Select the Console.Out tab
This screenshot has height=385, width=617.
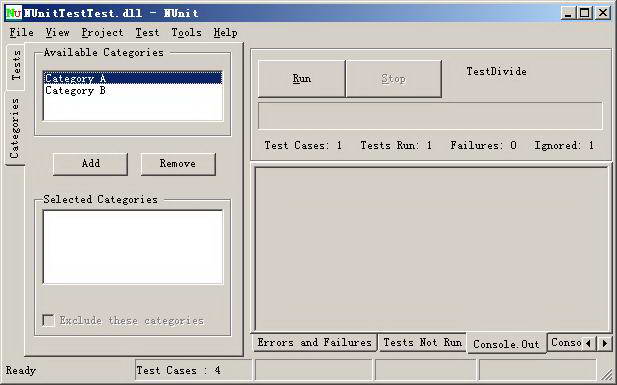tap(506, 344)
